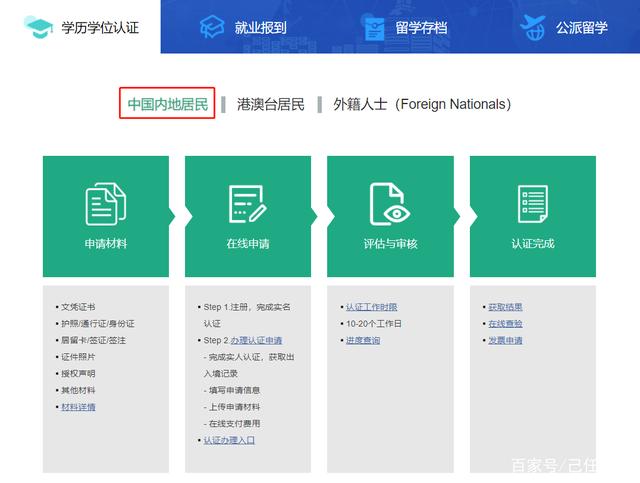Click the 在线申请 form-with-pencil icon
This screenshot has width=640, height=483.
point(248,204)
